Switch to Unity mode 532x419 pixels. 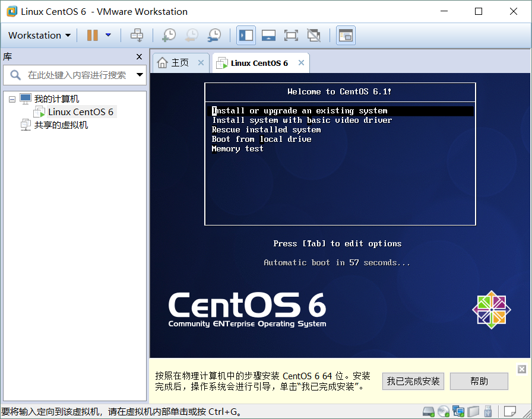(314, 35)
